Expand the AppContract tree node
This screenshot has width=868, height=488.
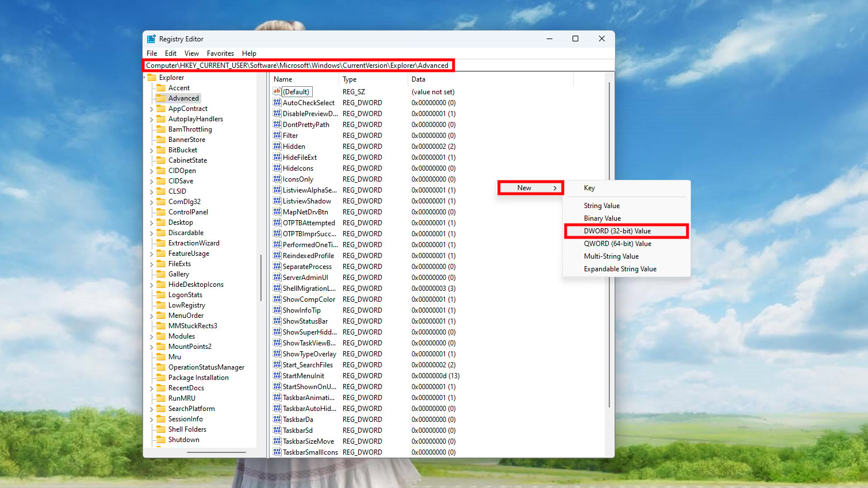coord(152,109)
